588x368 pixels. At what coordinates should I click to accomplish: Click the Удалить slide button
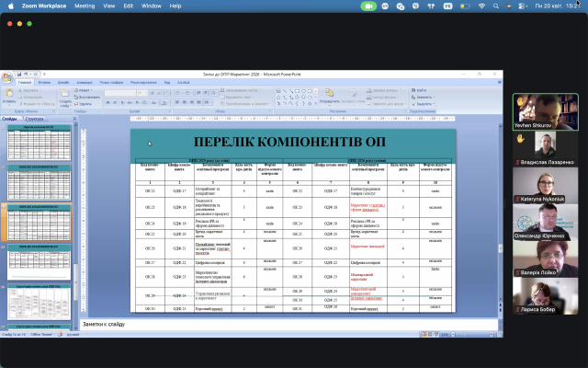pyautogui.click(x=84, y=104)
